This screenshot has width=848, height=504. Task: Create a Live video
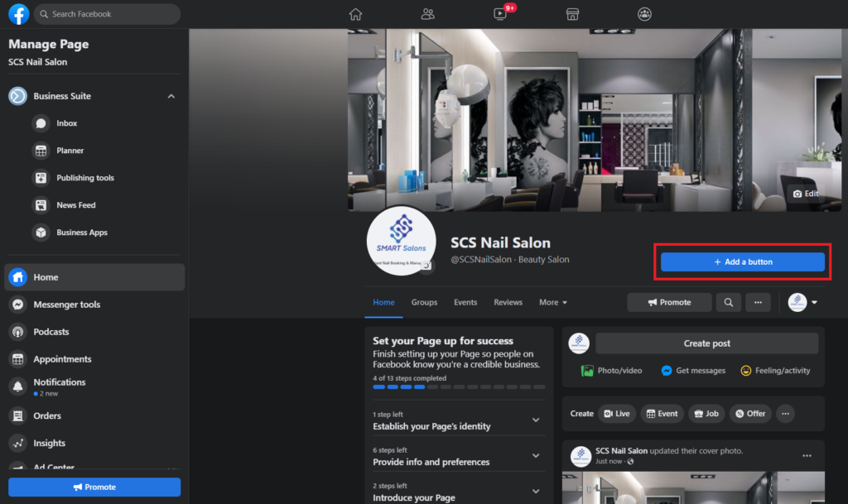pyautogui.click(x=617, y=414)
